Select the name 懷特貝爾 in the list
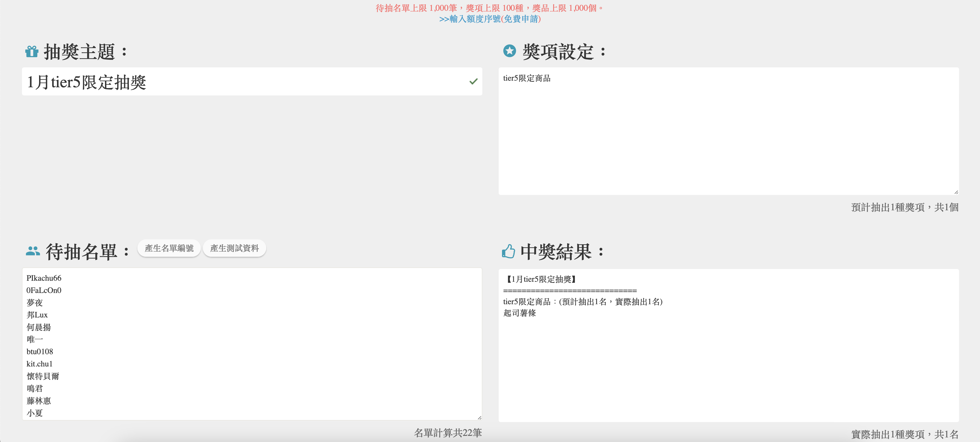This screenshot has height=442, width=980. tap(43, 376)
